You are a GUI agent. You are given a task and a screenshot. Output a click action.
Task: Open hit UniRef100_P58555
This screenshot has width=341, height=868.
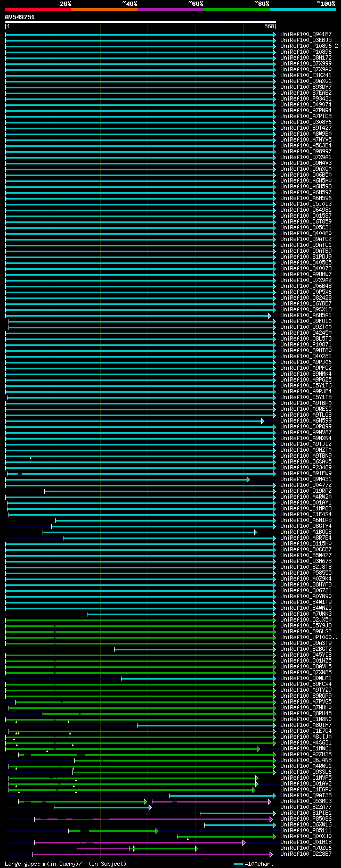[x=306, y=573]
